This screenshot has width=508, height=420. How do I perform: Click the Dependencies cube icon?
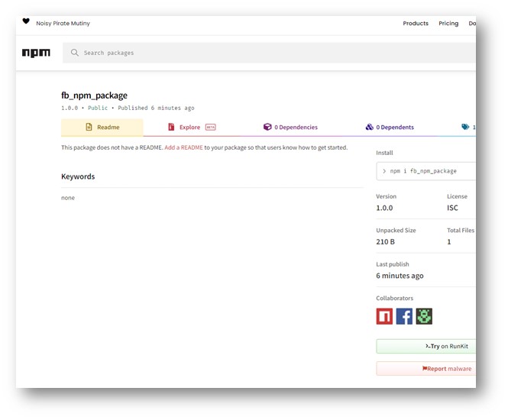[267, 127]
